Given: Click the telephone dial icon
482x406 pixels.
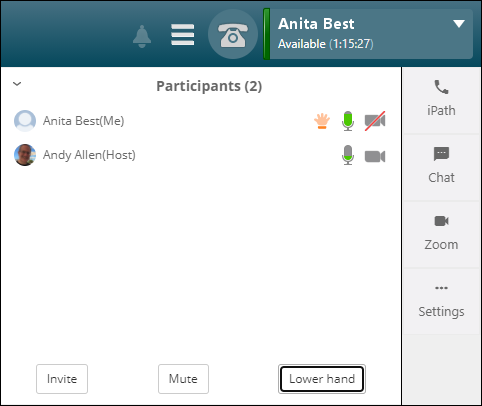Looking at the screenshot, I should coord(233,34).
